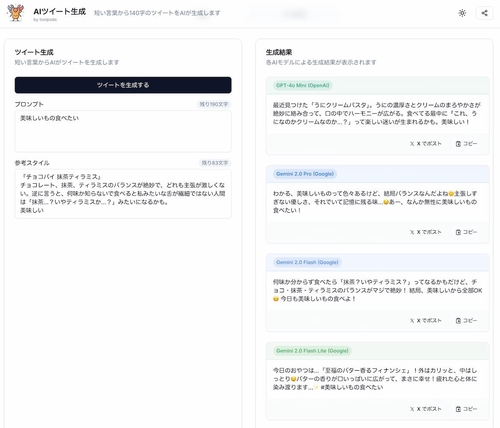Copy the GPT-4o Mini result
The image size is (500, 428).
point(466,144)
